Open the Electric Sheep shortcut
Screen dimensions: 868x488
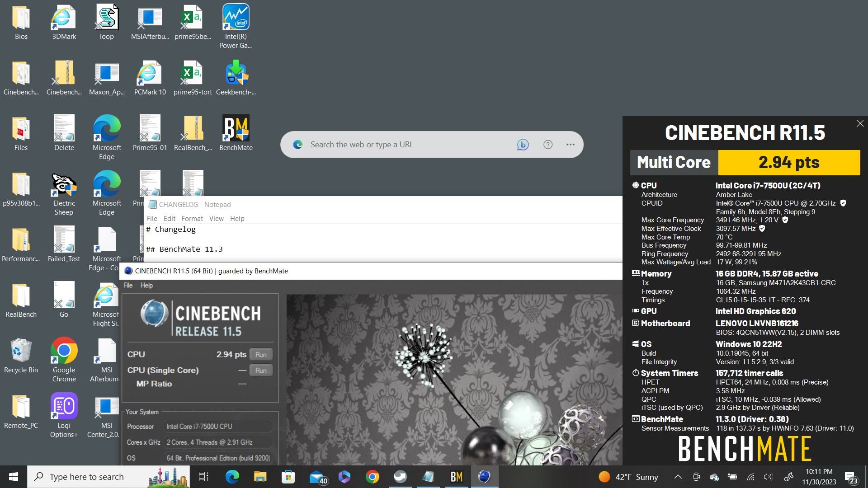point(64,193)
